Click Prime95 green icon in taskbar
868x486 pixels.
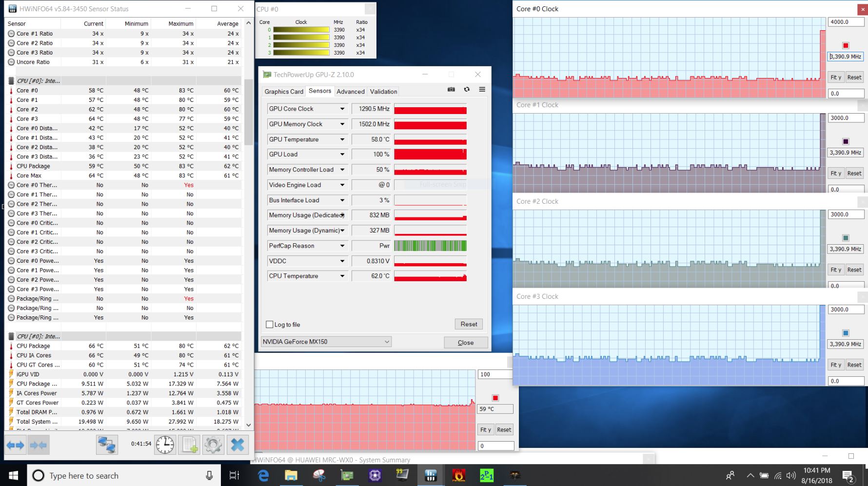click(486, 475)
